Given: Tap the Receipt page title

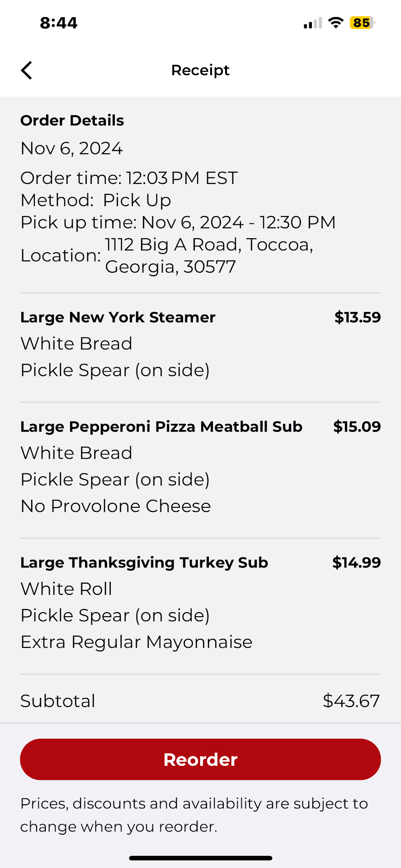Looking at the screenshot, I should (x=200, y=71).
